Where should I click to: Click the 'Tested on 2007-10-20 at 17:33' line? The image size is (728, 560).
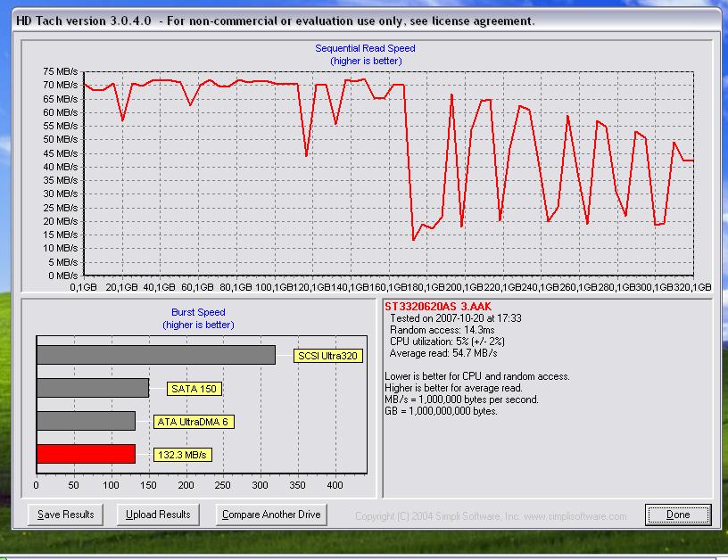pyautogui.click(x=456, y=318)
